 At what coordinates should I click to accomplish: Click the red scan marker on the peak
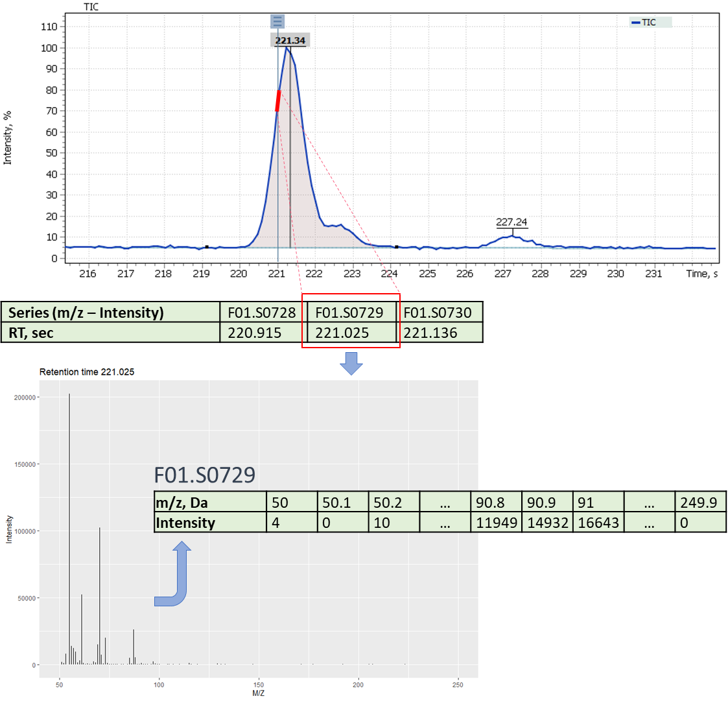pos(278,101)
